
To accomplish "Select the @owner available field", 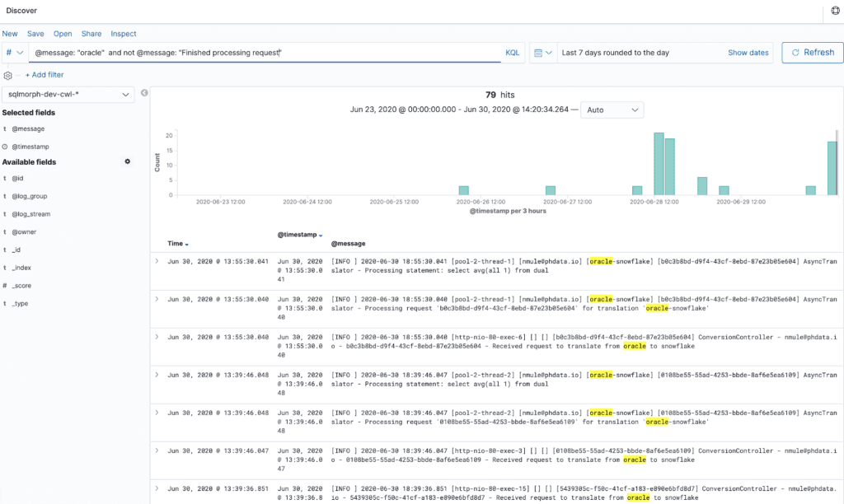I will point(24,232).
